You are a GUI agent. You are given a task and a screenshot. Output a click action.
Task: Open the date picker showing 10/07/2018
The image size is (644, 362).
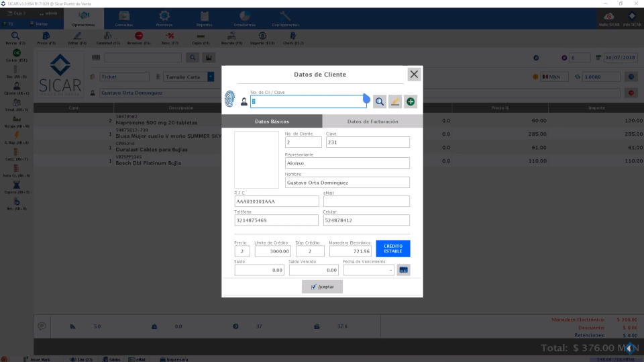point(620,58)
